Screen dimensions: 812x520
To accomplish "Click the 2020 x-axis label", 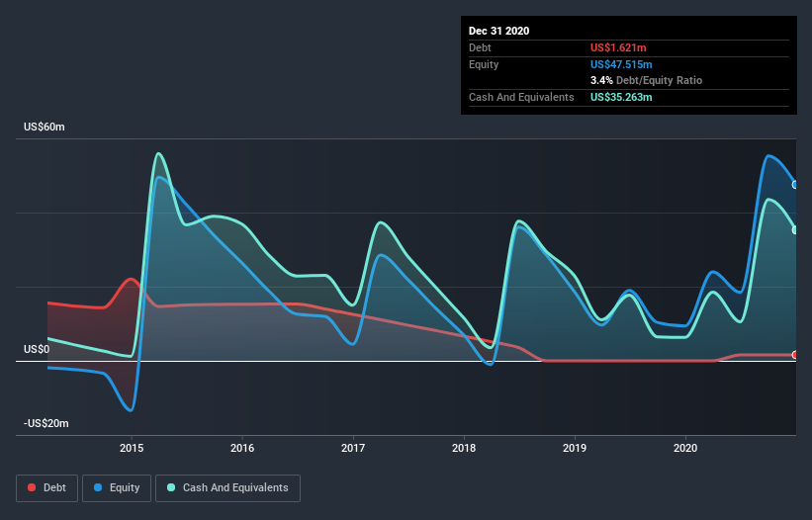I will coord(685,448).
